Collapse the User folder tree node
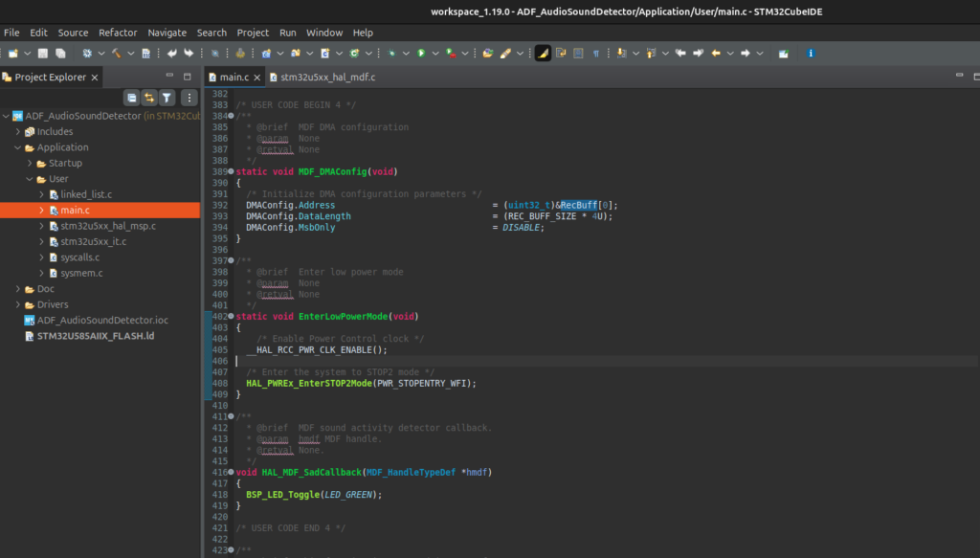 (x=30, y=179)
